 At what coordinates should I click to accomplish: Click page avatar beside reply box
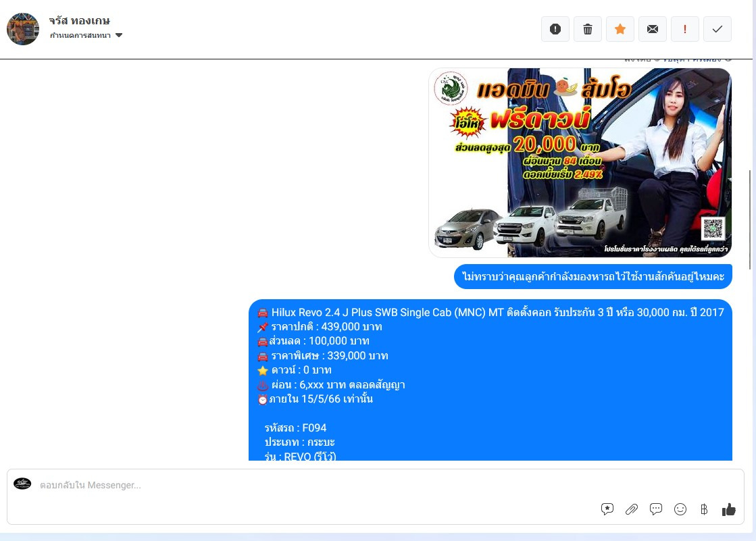pos(22,483)
